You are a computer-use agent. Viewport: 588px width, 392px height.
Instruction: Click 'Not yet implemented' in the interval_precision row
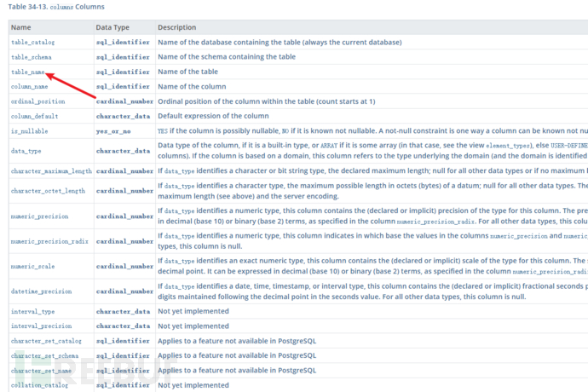click(x=193, y=326)
